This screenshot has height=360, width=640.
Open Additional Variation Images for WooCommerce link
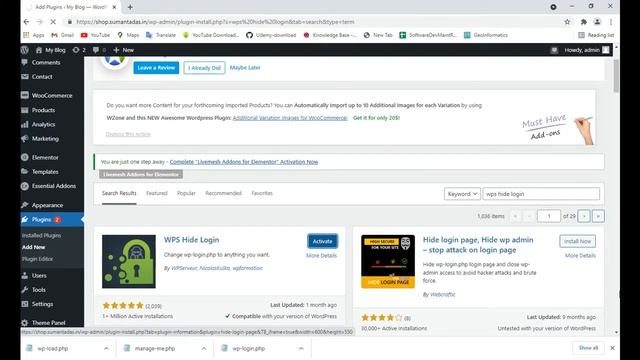click(290, 118)
